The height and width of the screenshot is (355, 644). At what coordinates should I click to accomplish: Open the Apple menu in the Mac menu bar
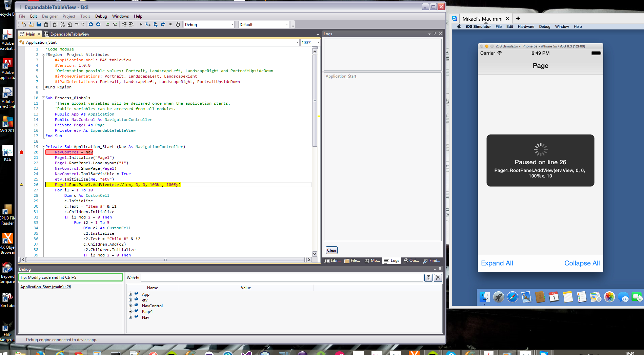pos(459,27)
